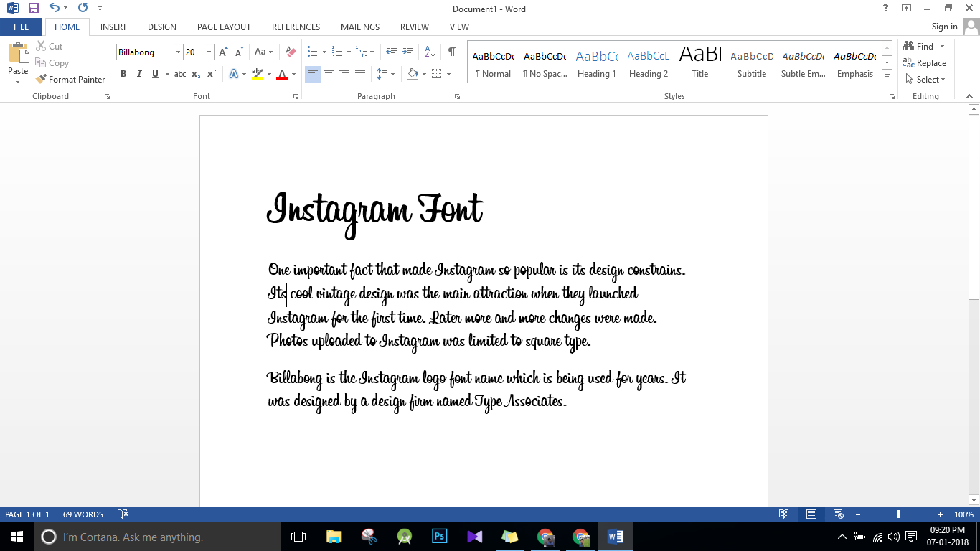
Task: Apply the Title style
Action: (x=700, y=63)
